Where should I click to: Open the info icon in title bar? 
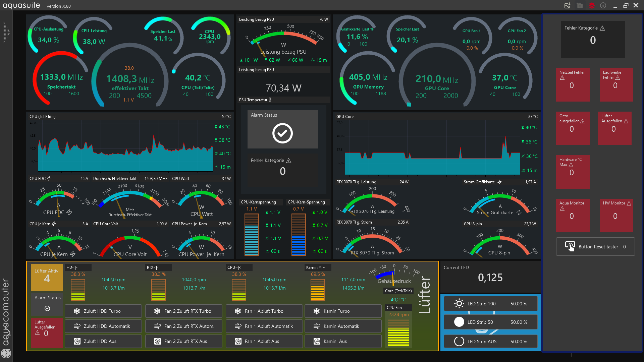[x=603, y=5]
